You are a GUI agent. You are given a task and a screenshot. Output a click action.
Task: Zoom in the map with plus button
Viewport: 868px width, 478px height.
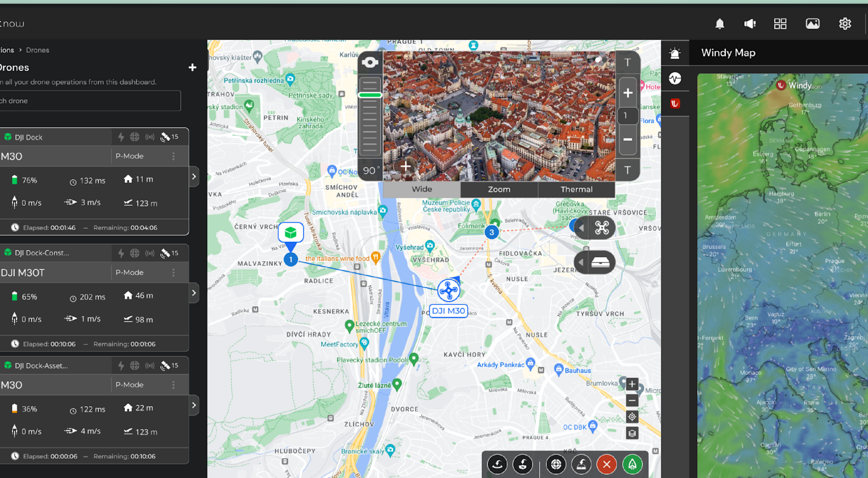pyautogui.click(x=632, y=384)
